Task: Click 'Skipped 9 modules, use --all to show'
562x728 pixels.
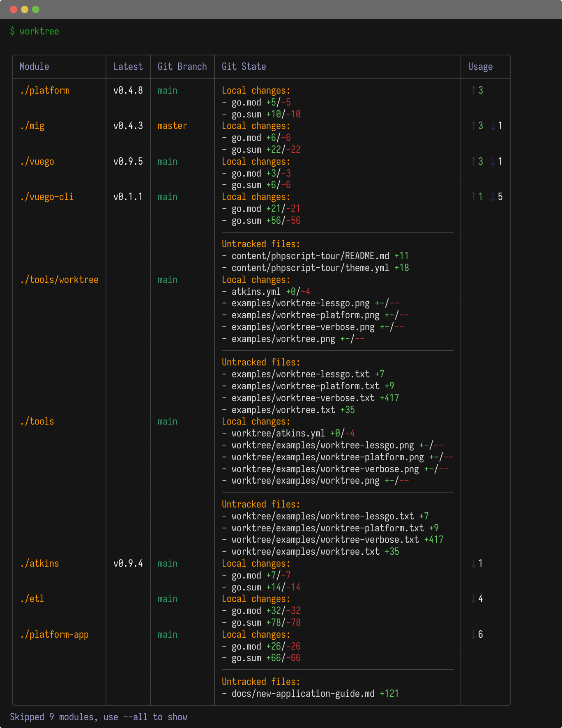Action: point(99,717)
